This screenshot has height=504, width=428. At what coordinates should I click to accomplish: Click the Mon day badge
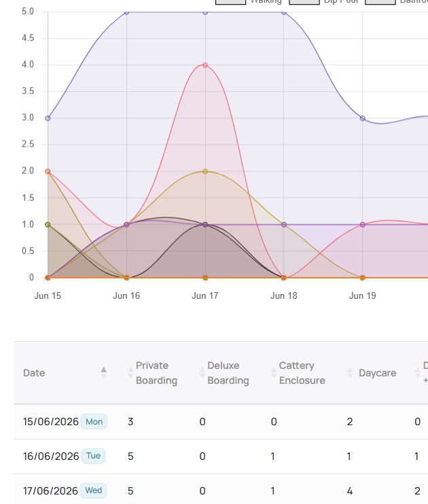(94, 421)
